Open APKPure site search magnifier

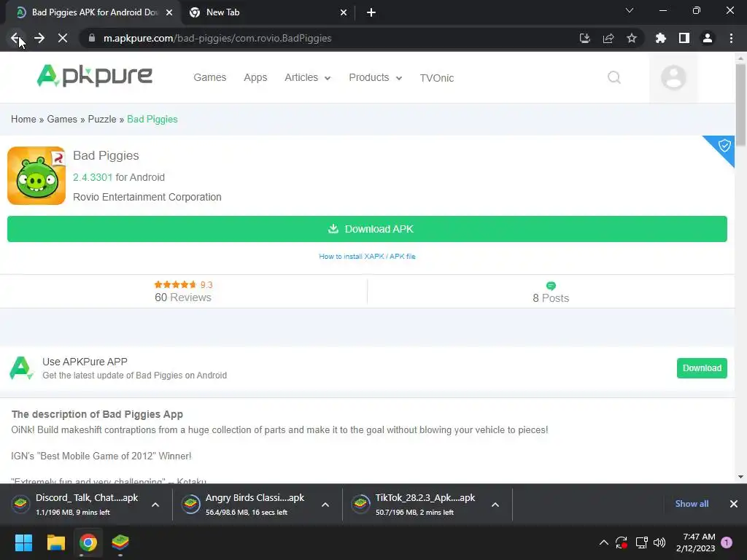614,77
